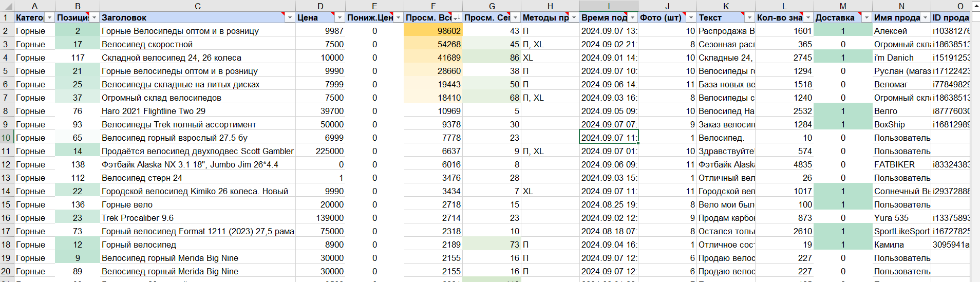Open the Фото (шт) filter dropdown
Viewport: 980px width, 282px height.
[691, 17]
